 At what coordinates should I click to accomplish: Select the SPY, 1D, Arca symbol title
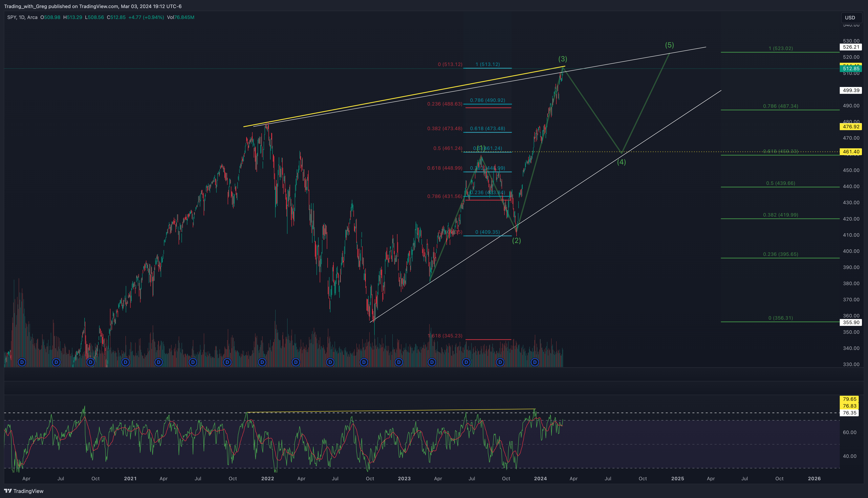[22, 17]
